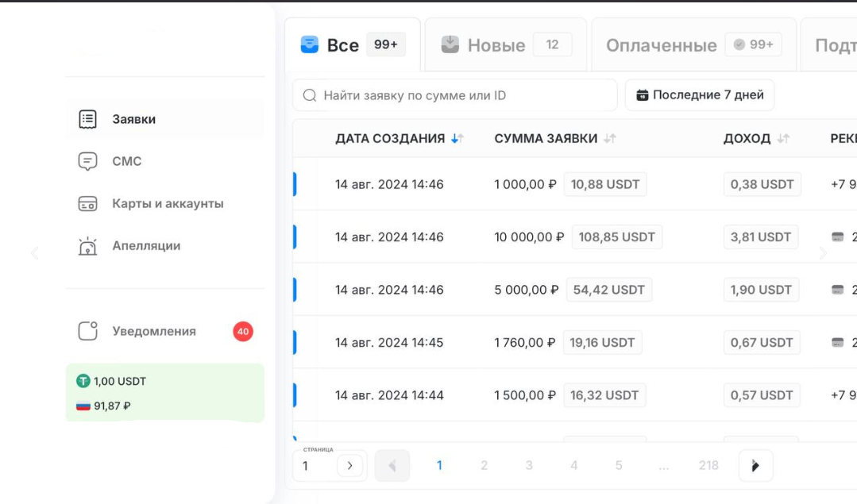Go to page 5 in pagination
This screenshot has height=504, width=857.
tap(619, 465)
